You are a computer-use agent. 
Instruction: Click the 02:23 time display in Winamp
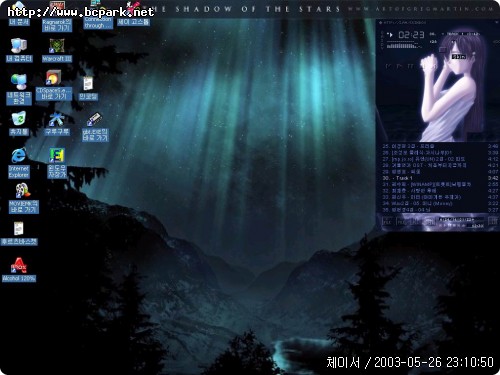coord(411,35)
